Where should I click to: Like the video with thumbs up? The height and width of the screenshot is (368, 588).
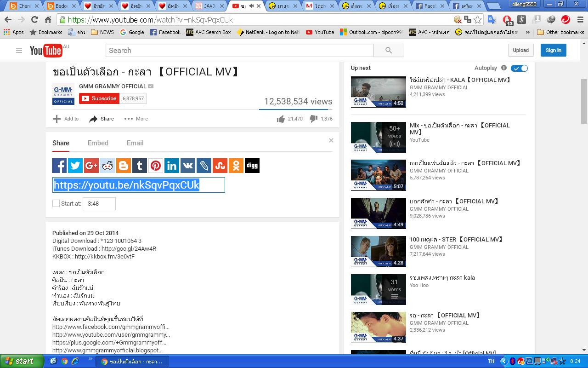click(x=281, y=119)
